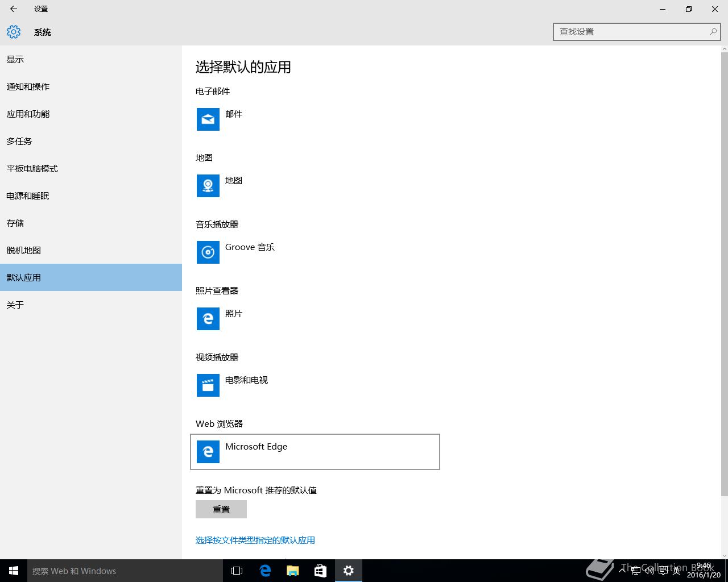
Task: Open the 关于 settings page
Action: click(91, 305)
